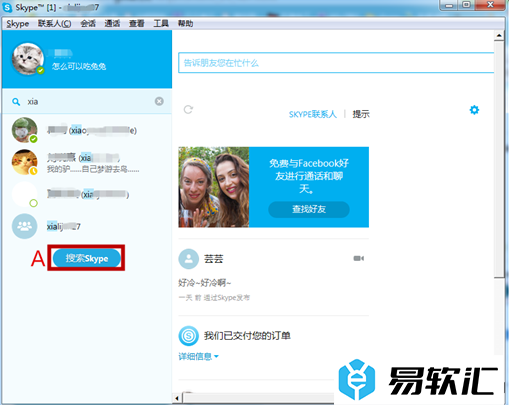Image resolution: width=509 pixels, height=405 pixels.
Task: Open the contact name 芸芸
Action: pos(214,259)
